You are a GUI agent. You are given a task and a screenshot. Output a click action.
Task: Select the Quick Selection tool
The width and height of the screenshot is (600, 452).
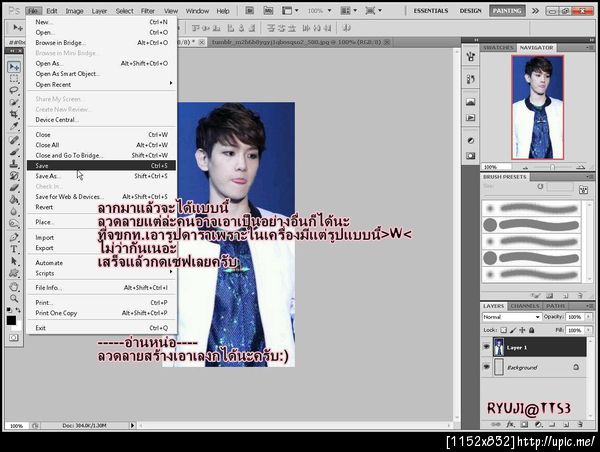click(14, 102)
